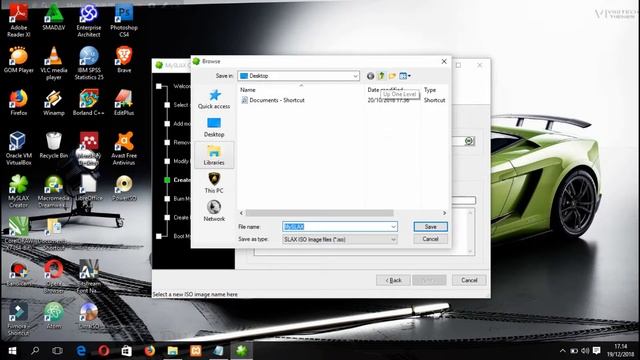Click the browse icon in MySLAX window

(469, 141)
